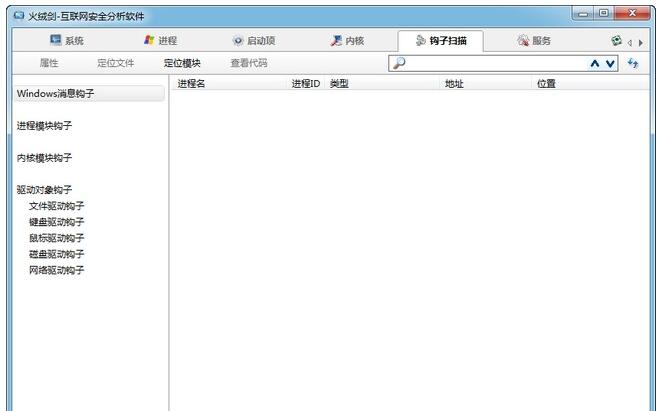The height and width of the screenshot is (411, 659).
Task: Select 鼠标驱动钩子 in the sidebar
Action: 56,238
